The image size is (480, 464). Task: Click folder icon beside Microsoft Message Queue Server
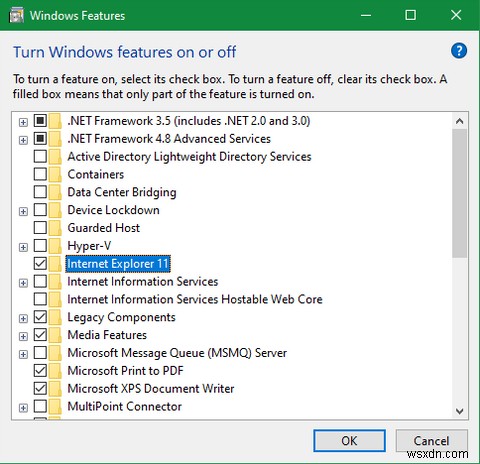pyautogui.click(x=55, y=353)
